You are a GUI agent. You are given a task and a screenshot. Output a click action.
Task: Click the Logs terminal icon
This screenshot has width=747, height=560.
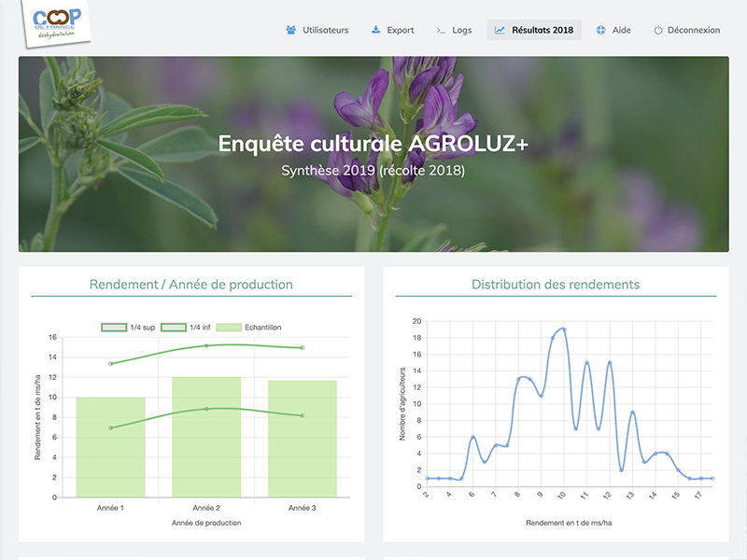click(441, 31)
